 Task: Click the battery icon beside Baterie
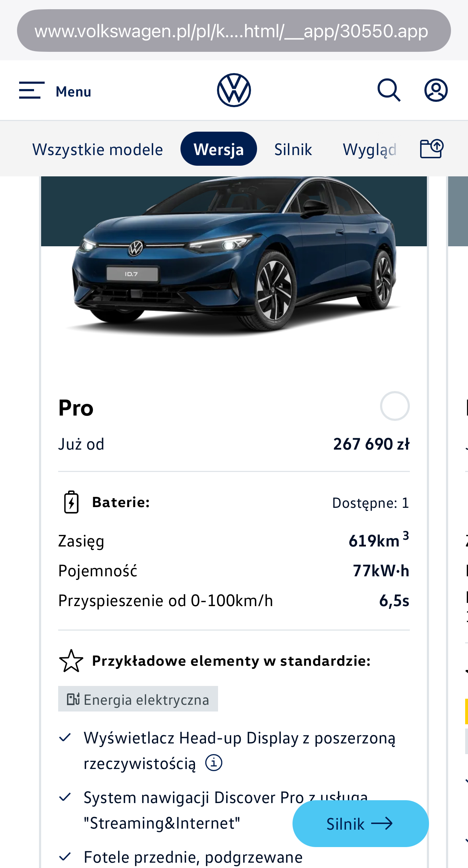click(x=71, y=502)
